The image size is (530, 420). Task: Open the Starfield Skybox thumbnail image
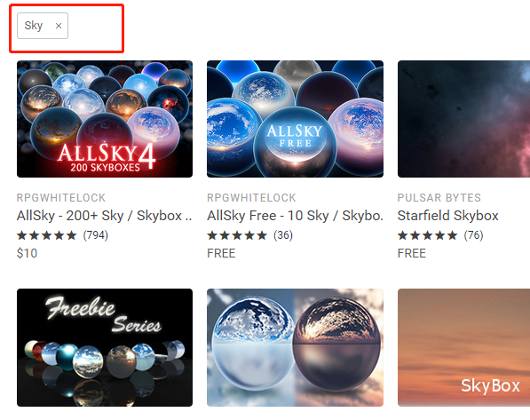pos(463,119)
